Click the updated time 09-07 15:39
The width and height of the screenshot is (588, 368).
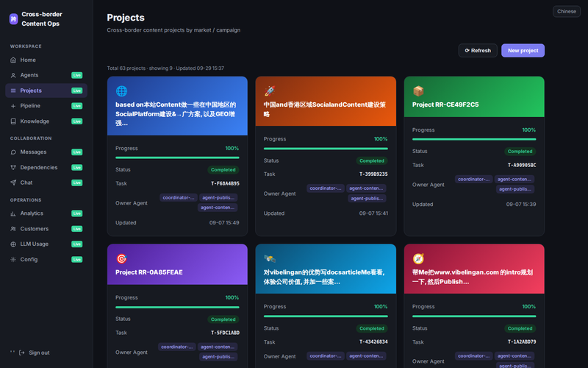[521, 205]
